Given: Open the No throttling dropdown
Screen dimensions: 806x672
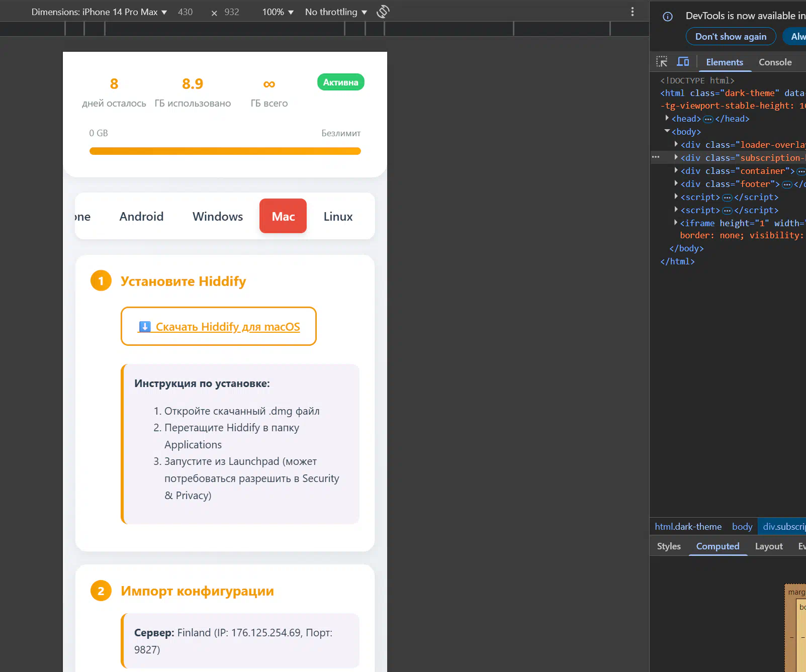Looking at the screenshot, I should (x=336, y=12).
